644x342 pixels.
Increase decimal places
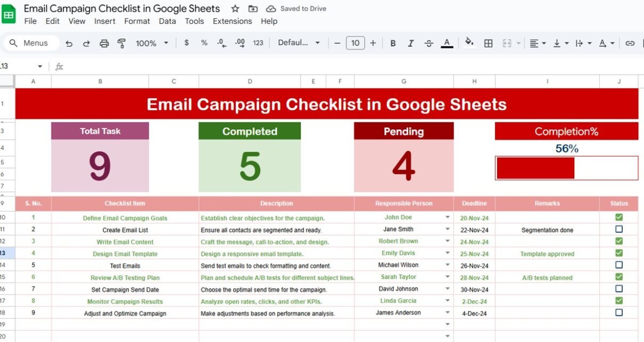pyautogui.click(x=240, y=43)
